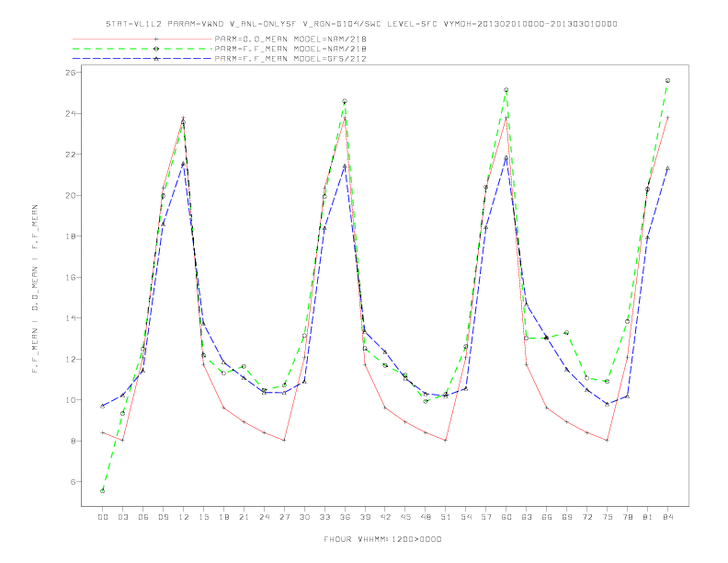
Task: Click x-axis tick label 09
Action: [x=163, y=517]
